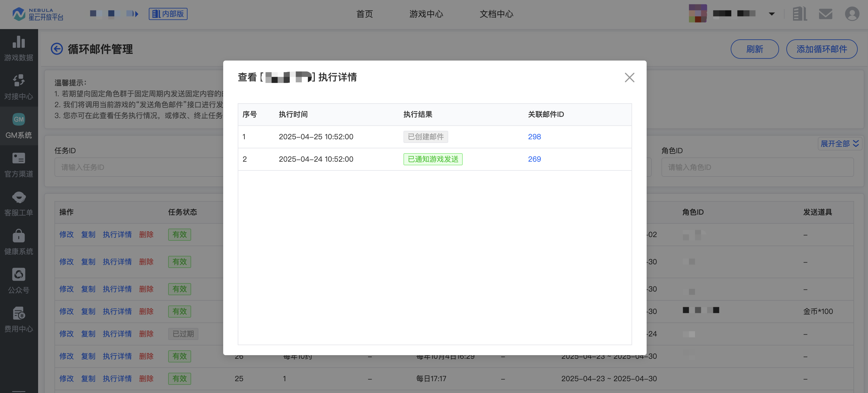Click the back arrow beside 循环邮件管理
This screenshot has width=868, height=393.
point(57,49)
